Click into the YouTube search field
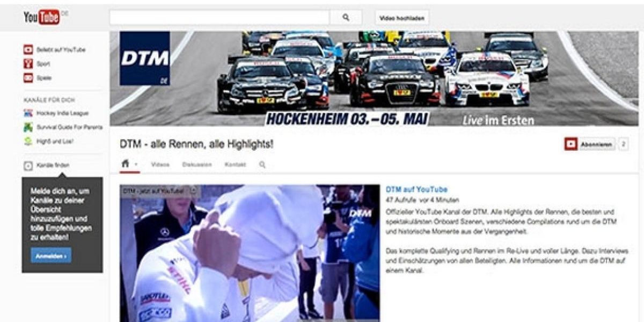This screenshot has height=322, width=644. coord(219,18)
